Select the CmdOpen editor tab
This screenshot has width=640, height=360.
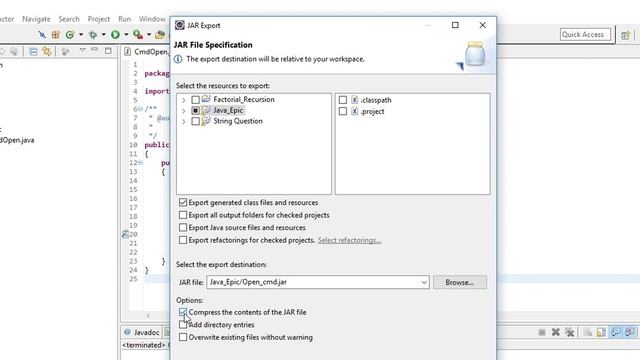(146, 51)
